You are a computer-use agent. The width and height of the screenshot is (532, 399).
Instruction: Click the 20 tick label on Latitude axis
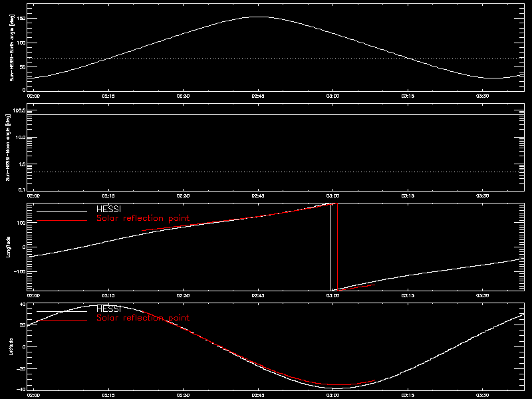[x=23, y=325]
